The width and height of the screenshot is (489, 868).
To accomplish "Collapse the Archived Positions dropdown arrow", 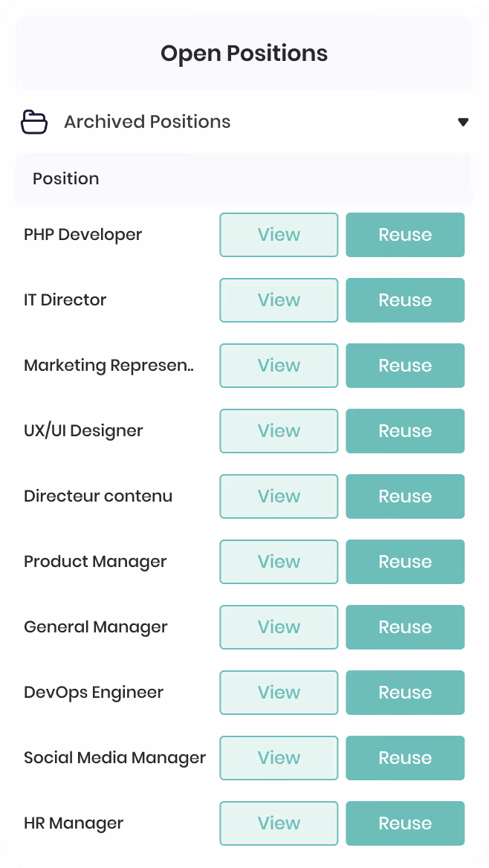I will pyautogui.click(x=463, y=123).
